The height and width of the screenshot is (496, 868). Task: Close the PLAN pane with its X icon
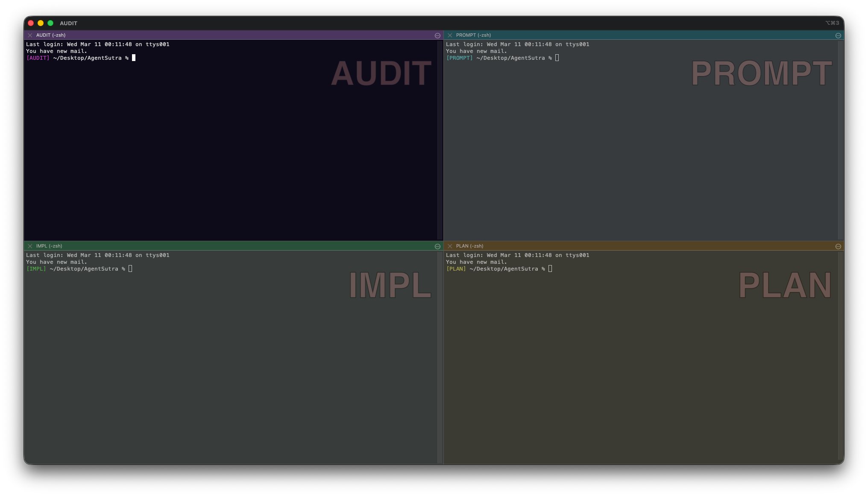click(450, 246)
